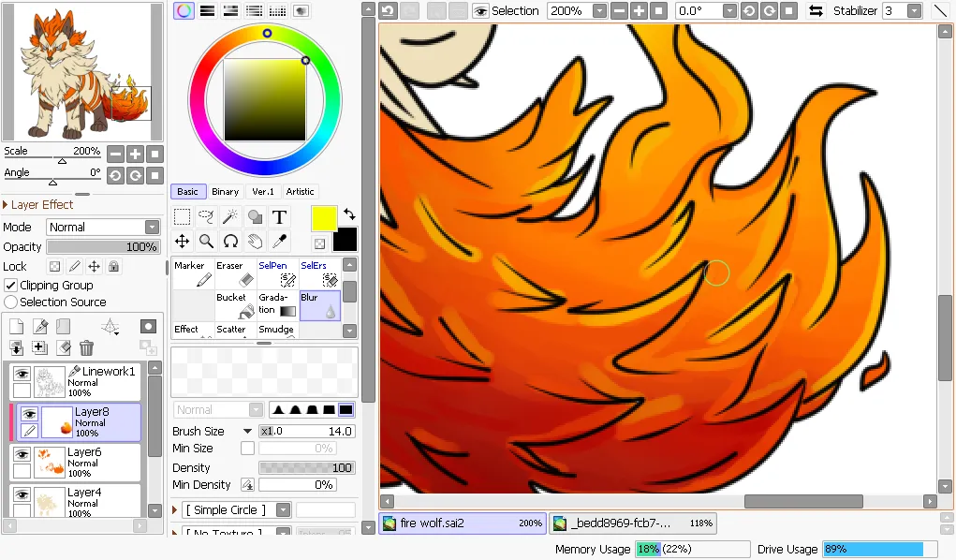Switch to the Ver.1 tools tab
The width and height of the screenshot is (956, 560).
263,192
